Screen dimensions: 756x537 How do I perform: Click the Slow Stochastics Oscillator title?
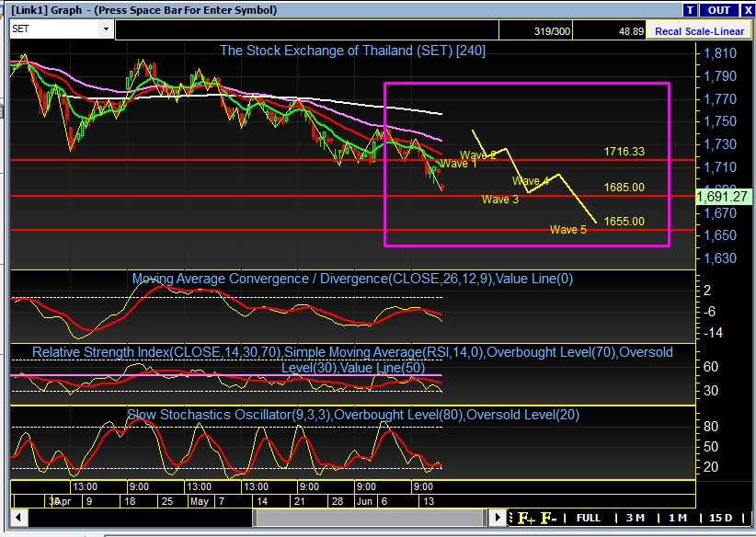(x=353, y=415)
